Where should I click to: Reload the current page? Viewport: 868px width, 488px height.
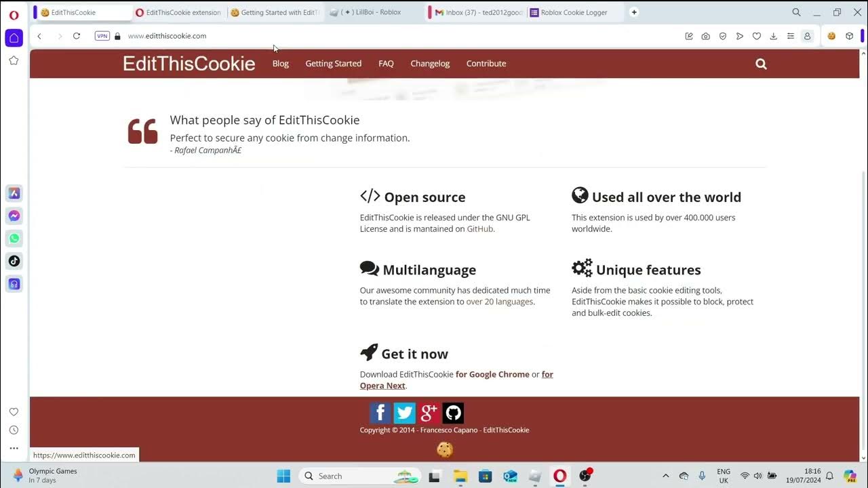point(77,36)
